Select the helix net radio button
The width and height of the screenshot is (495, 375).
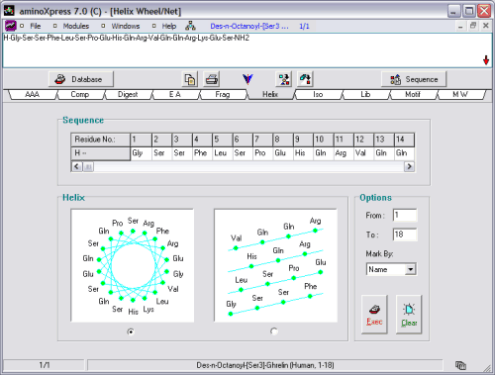(x=274, y=331)
